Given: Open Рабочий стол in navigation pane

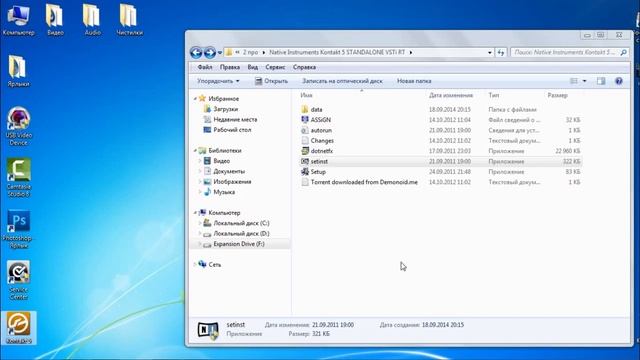Looking at the screenshot, I should 232,130.
